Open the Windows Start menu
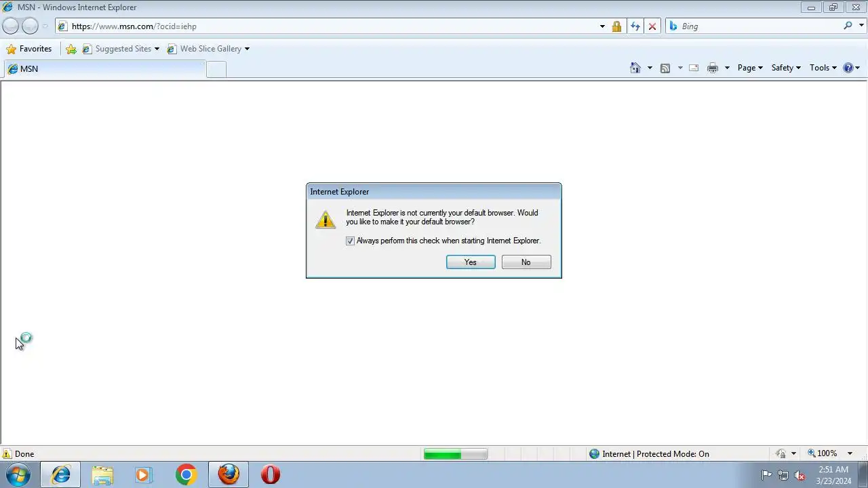This screenshot has width=868, height=488. pyautogui.click(x=18, y=474)
